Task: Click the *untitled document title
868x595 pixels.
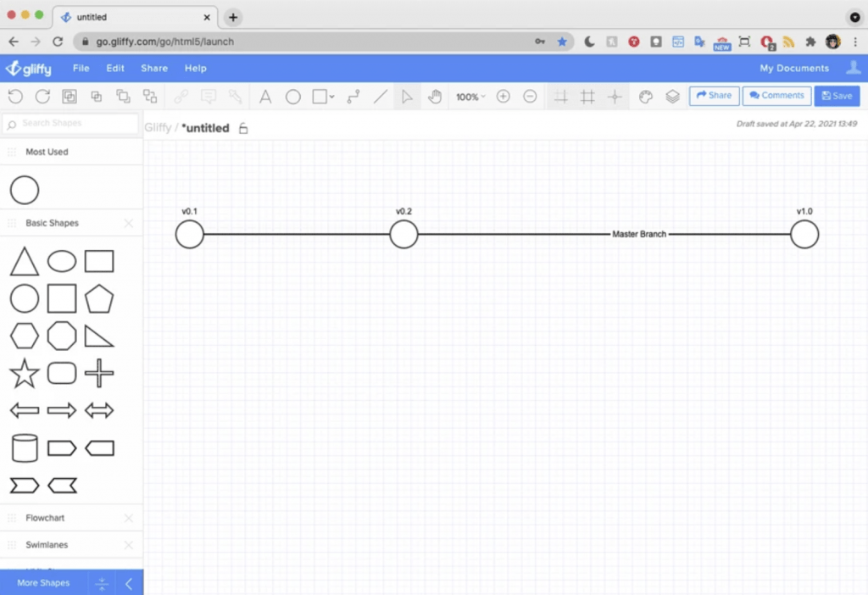Action: [x=205, y=128]
